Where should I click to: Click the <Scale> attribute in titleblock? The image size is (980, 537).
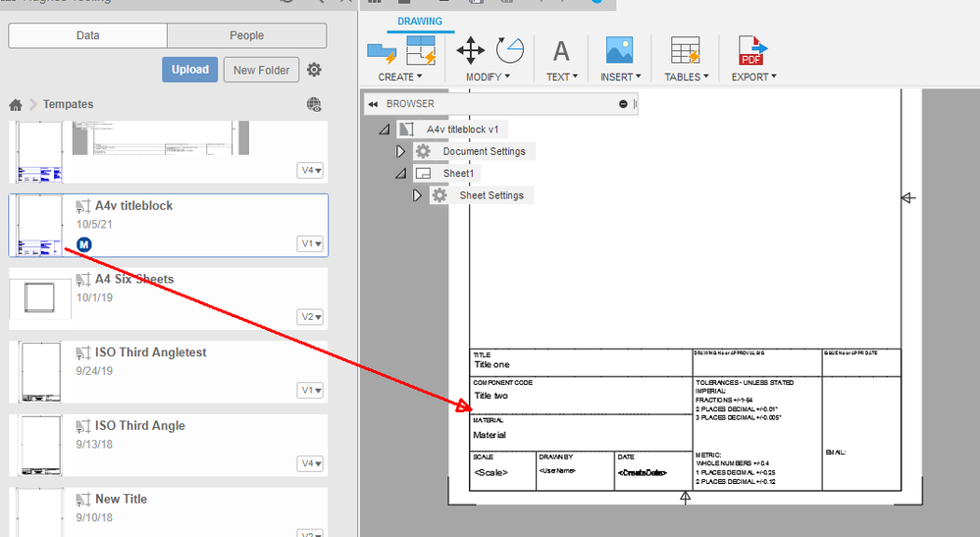(x=491, y=472)
